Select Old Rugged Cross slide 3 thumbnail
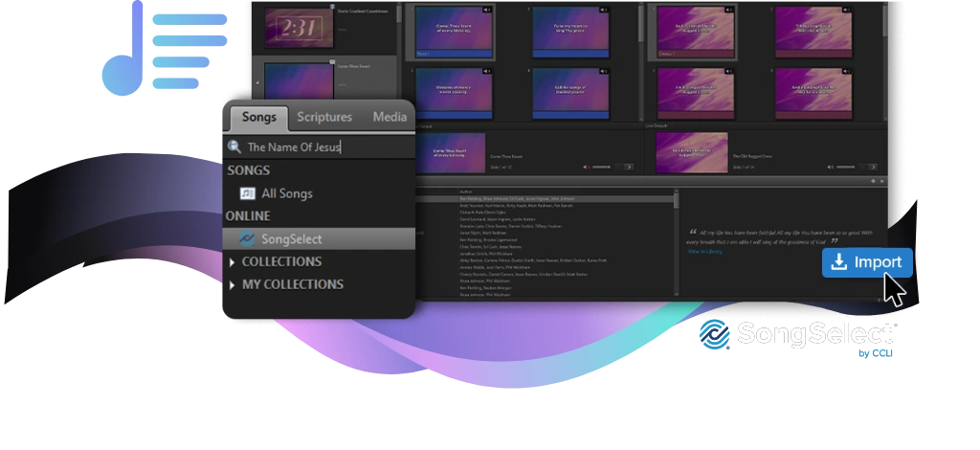This screenshot has height=450, width=980. (696, 94)
